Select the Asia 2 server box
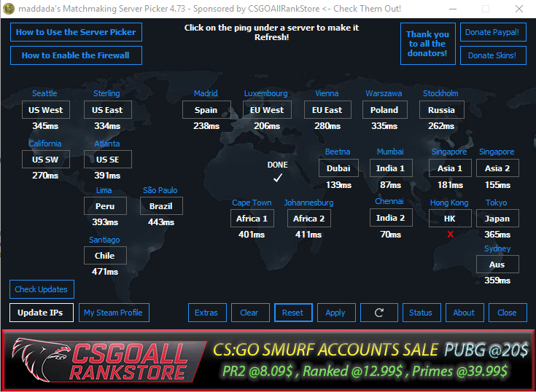Viewport: 536px width, 392px height. pos(497,168)
